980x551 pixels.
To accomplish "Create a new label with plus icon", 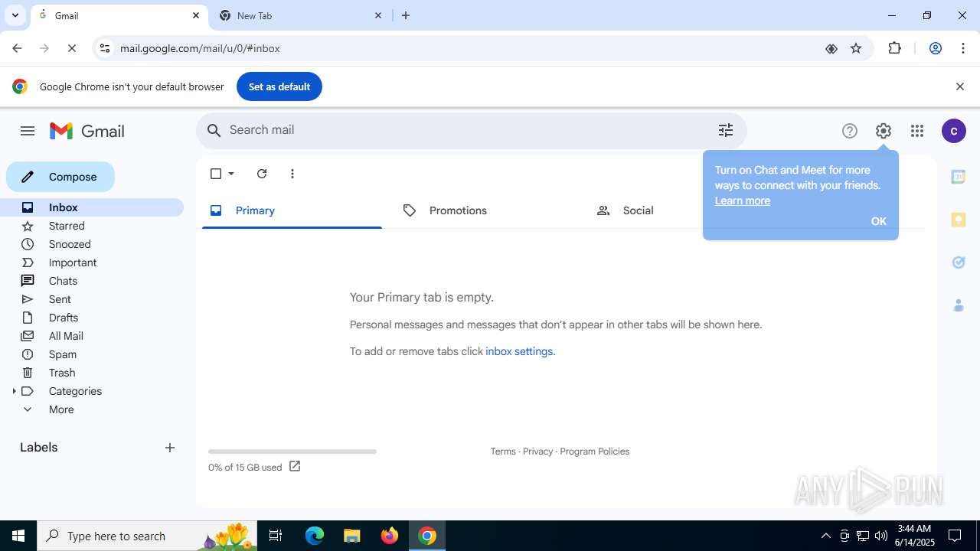I will (x=170, y=448).
